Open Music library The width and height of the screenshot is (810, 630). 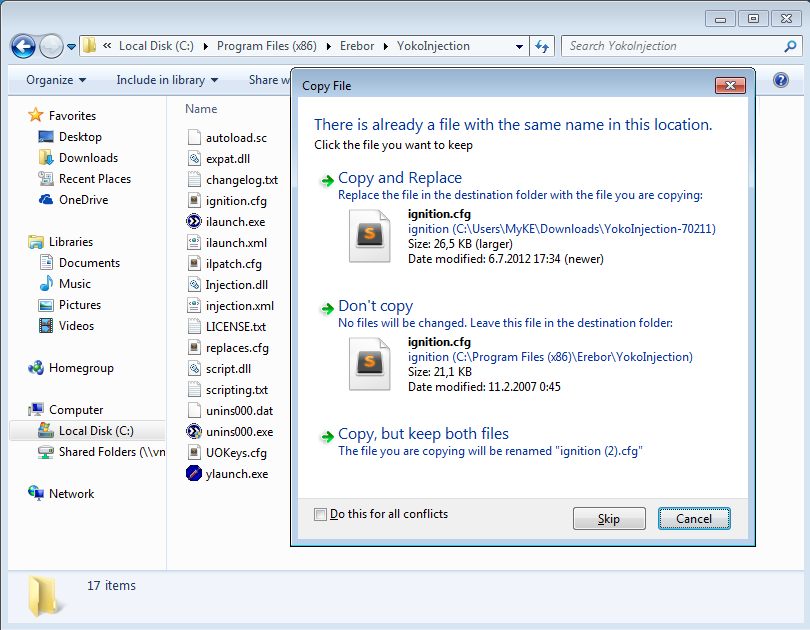pos(75,284)
